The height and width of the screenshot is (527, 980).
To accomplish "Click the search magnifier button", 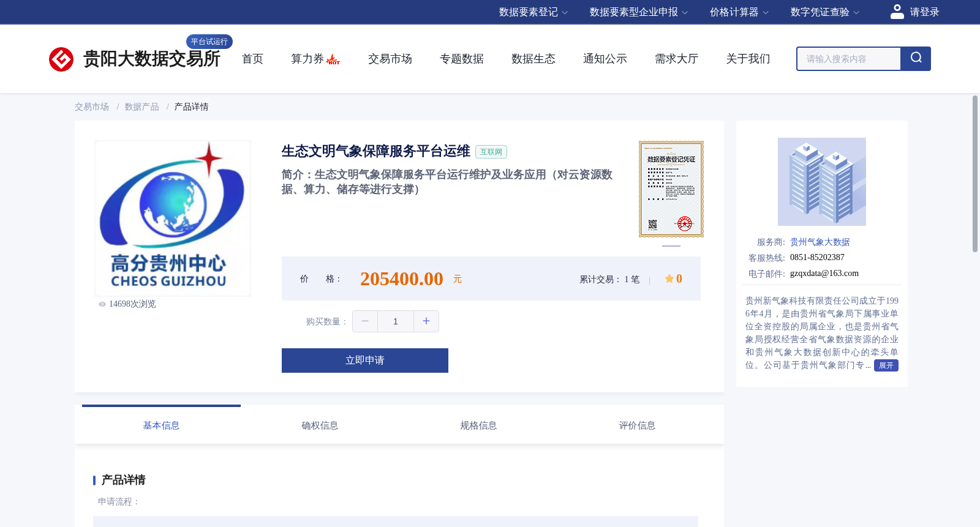I will [x=916, y=59].
